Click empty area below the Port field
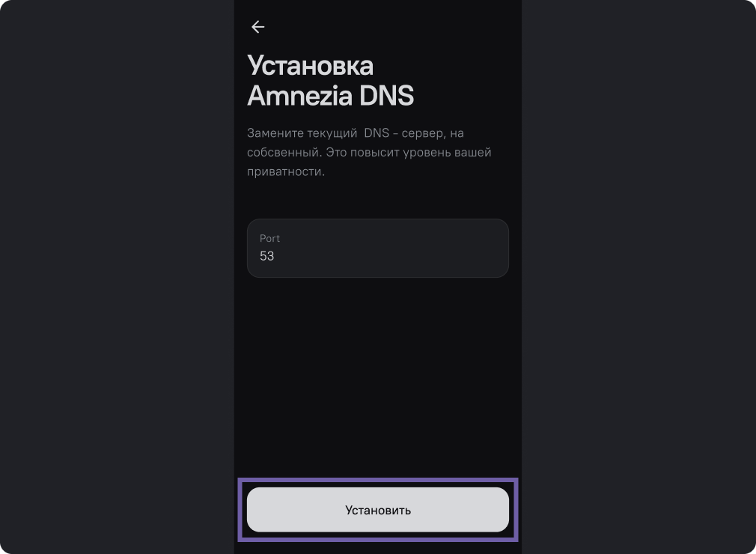The height and width of the screenshot is (554, 756). [x=377, y=376]
